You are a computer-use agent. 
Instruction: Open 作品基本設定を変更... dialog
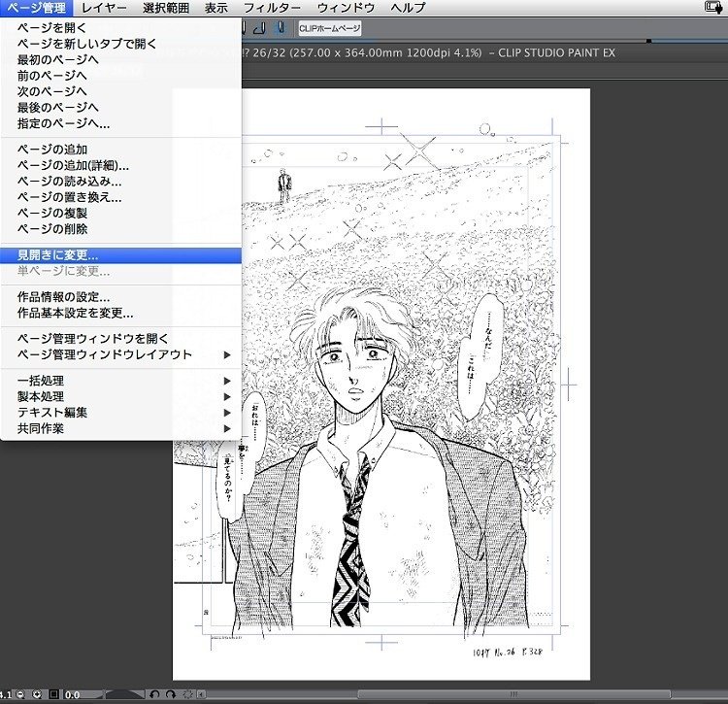tap(120, 313)
